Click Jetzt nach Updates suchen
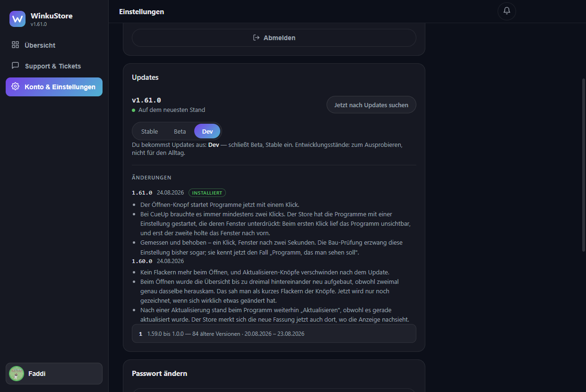 371,105
